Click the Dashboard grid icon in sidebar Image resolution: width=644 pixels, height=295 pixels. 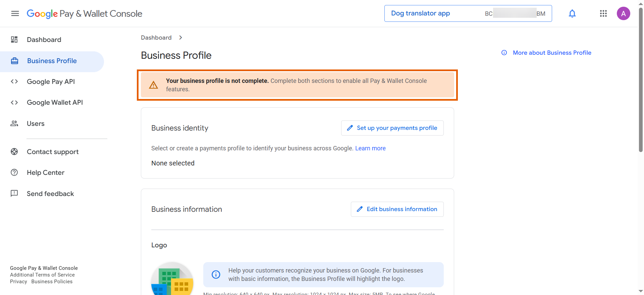(x=14, y=40)
